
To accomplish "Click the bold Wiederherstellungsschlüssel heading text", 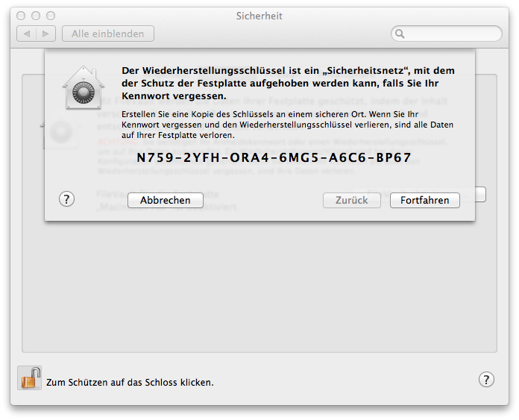I will pos(288,83).
